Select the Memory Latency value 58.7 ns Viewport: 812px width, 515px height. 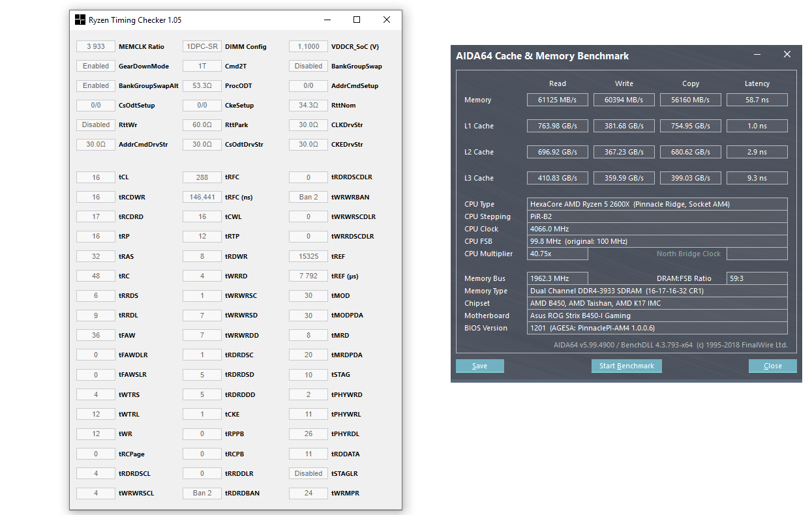click(x=757, y=100)
